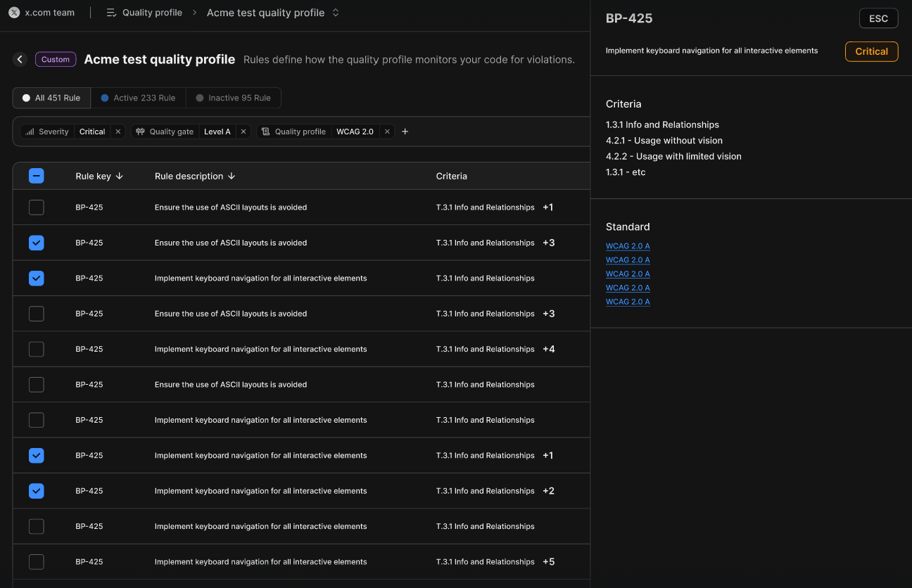Remove the Severity Critical filter
The width and height of the screenshot is (912, 588).
click(118, 132)
